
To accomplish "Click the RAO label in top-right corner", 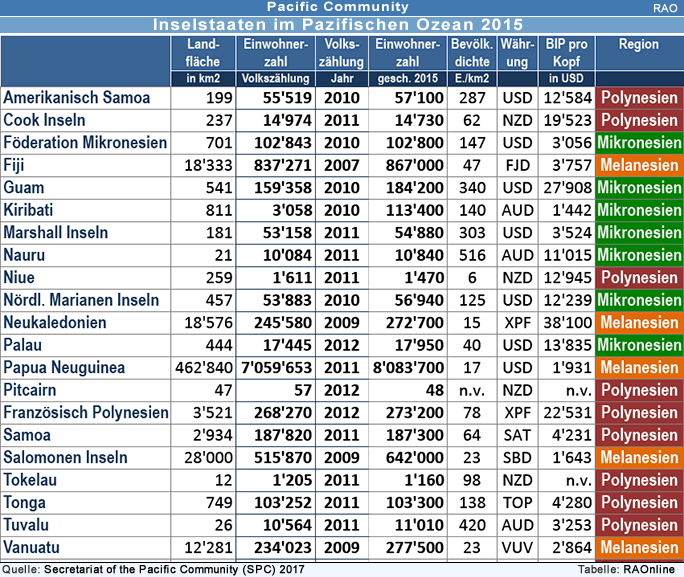I will click(x=665, y=8).
